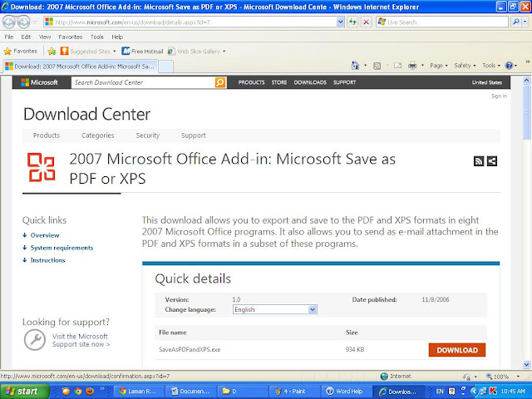
Task: Click SUPPORT in top black navigation
Action: pyautogui.click(x=344, y=82)
